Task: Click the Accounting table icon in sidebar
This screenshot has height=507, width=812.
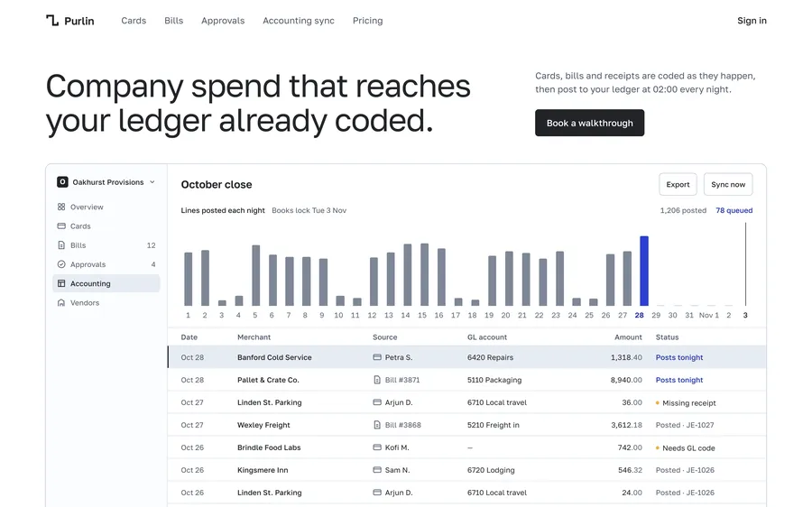Action: [61, 283]
